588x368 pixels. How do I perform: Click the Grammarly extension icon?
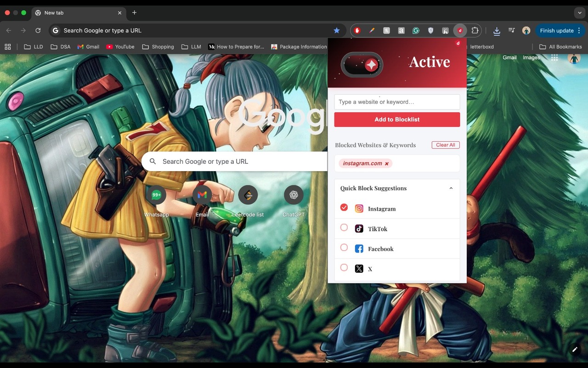tap(416, 30)
